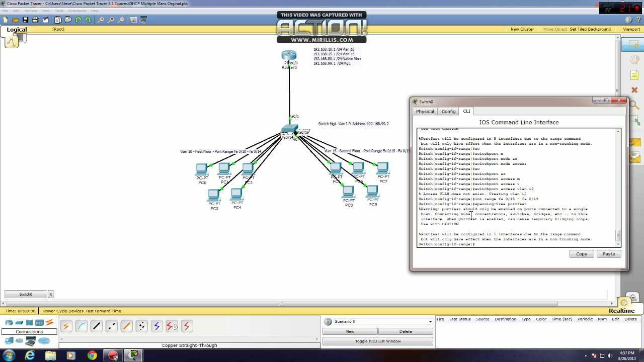
Task: Toggle PDU List Window
Action: pyautogui.click(x=378, y=341)
